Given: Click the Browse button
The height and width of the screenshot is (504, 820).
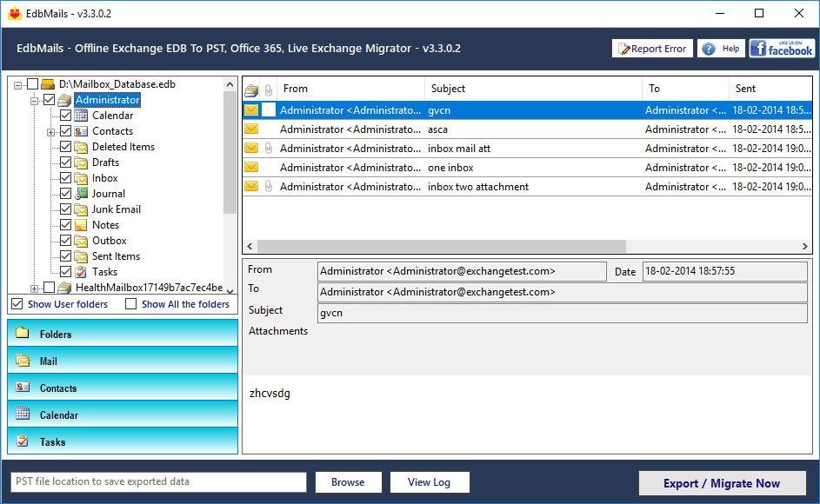Looking at the screenshot, I should tap(349, 482).
